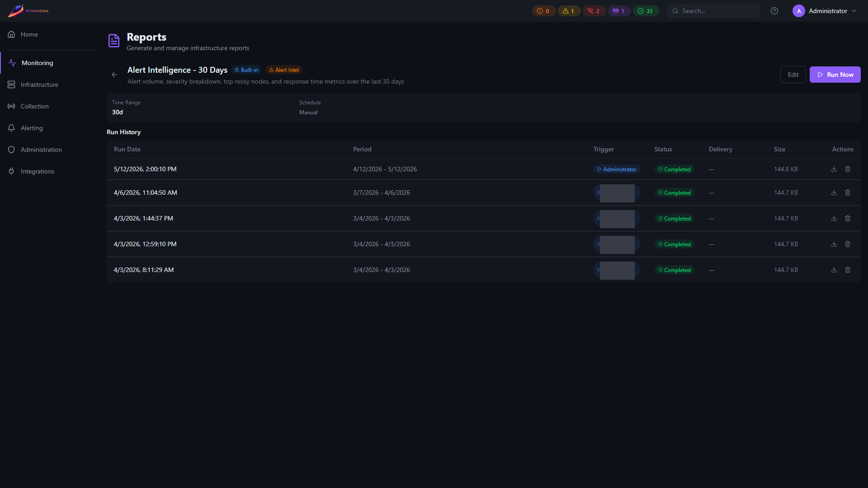Click the Edit button
The height and width of the screenshot is (488, 868).
coord(793,75)
